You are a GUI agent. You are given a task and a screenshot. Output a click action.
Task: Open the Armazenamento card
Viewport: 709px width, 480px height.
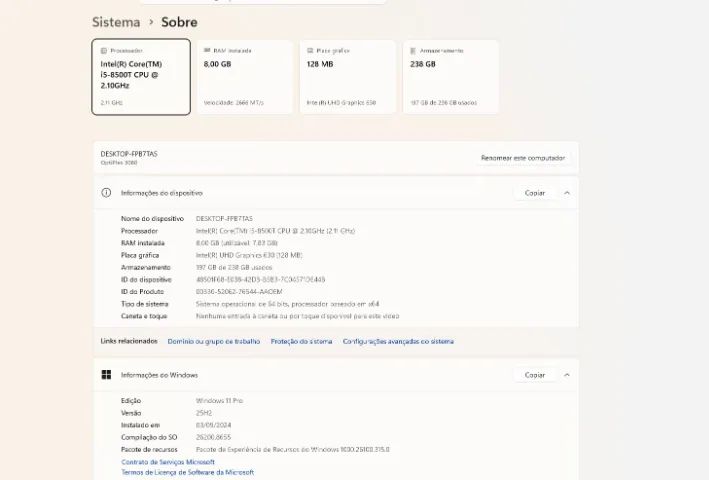(451, 77)
